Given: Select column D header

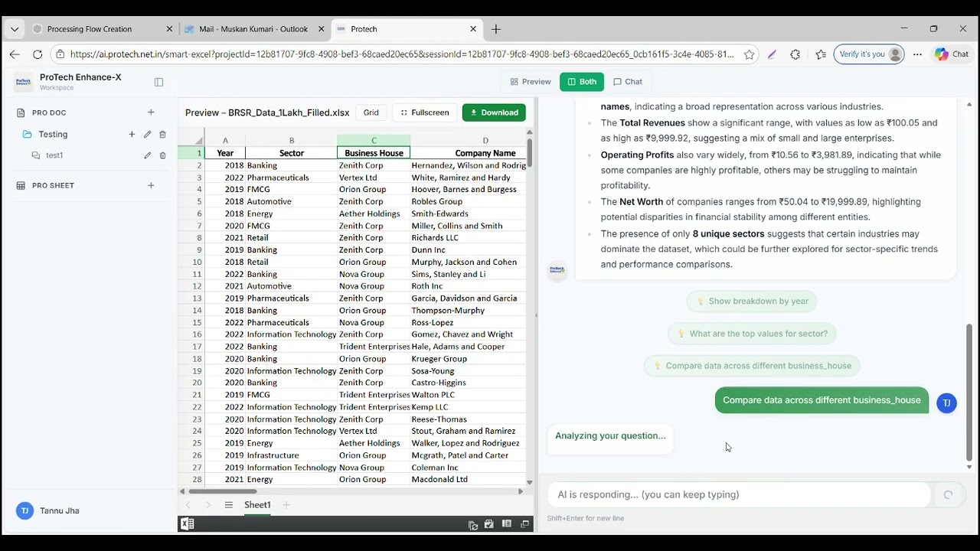Looking at the screenshot, I should pyautogui.click(x=485, y=140).
